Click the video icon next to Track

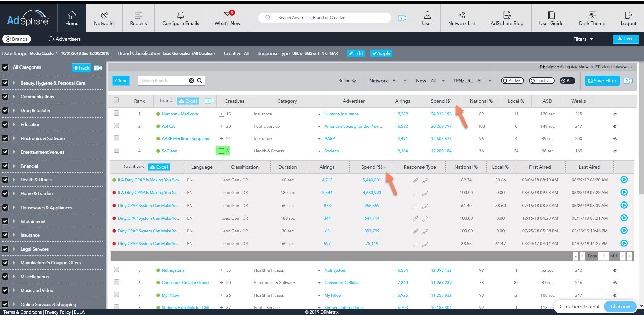point(98,68)
